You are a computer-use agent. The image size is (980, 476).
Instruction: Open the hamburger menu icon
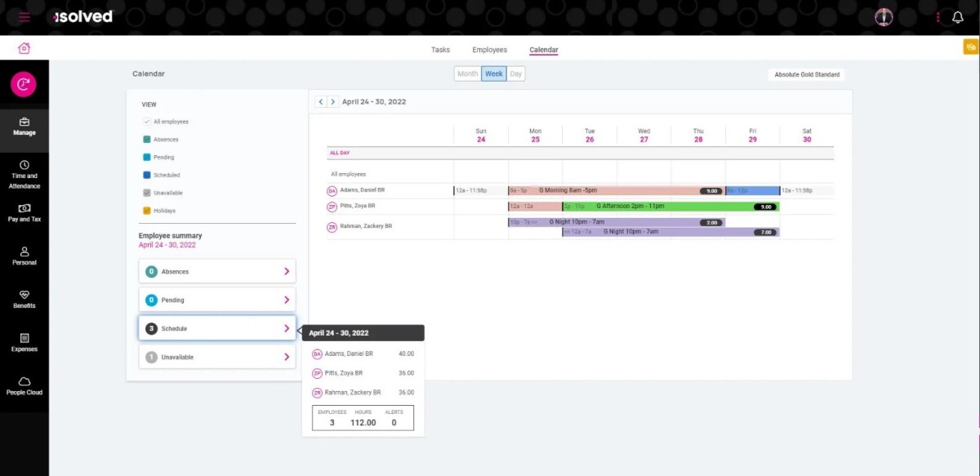tap(24, 16)
